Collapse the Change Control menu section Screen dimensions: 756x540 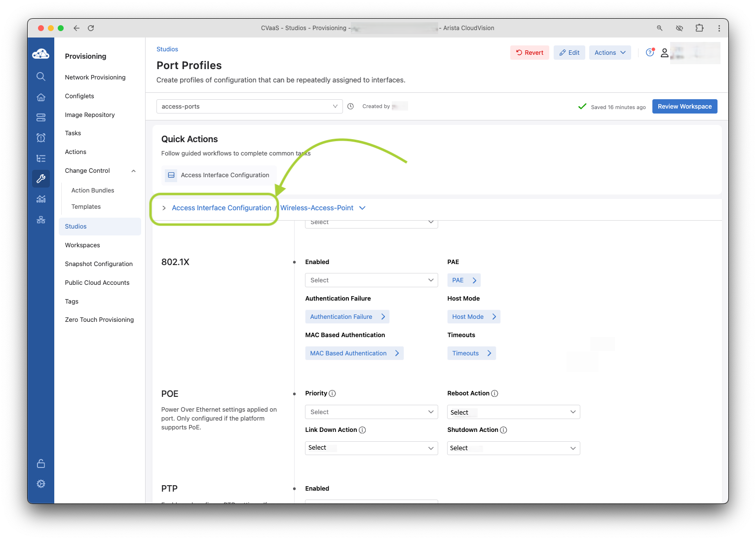133,171
